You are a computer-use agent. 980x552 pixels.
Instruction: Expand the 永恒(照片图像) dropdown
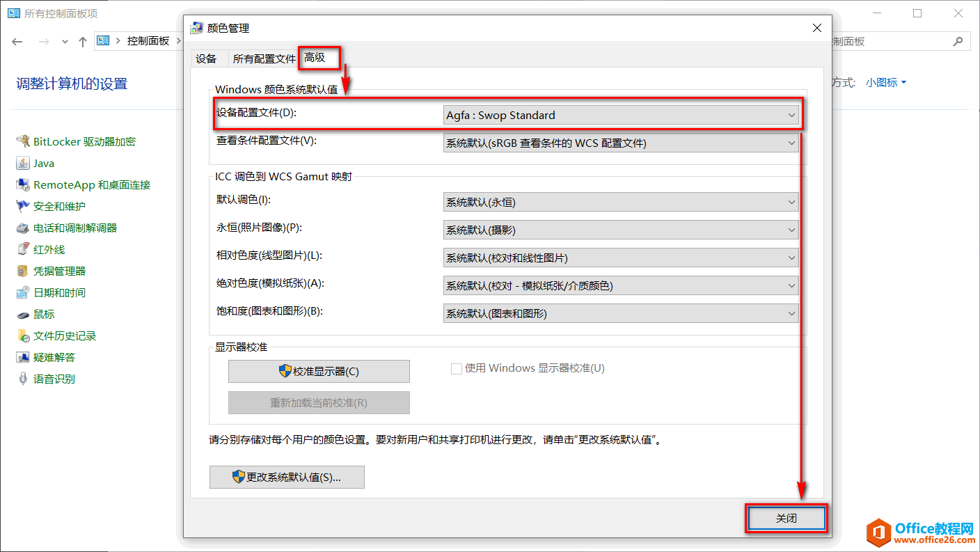click(x=621, y=230)
